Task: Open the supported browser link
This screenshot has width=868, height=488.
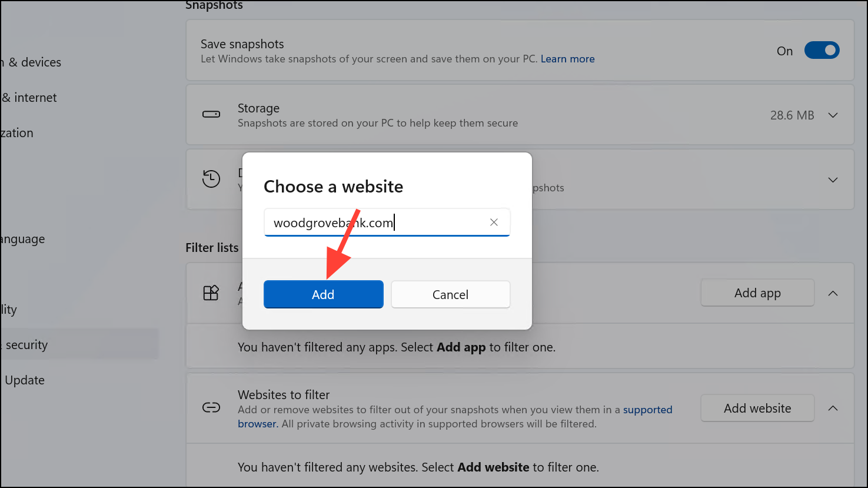Action: click(x=647, y=409)
